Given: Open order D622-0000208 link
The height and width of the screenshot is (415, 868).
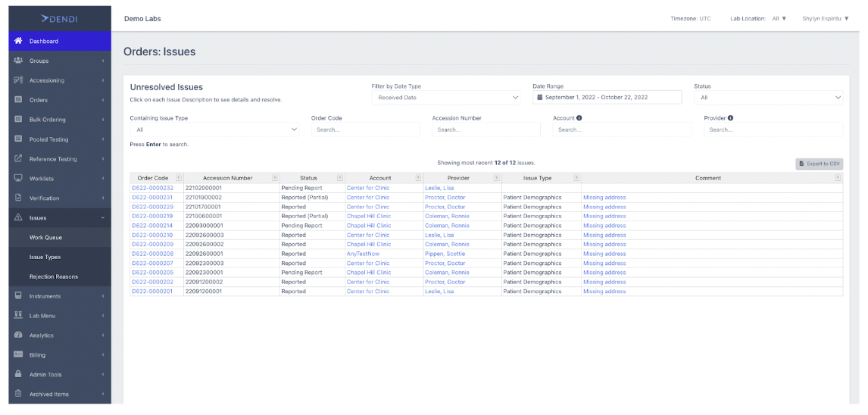Looking at the screenshot, I should tap(152, 254).
